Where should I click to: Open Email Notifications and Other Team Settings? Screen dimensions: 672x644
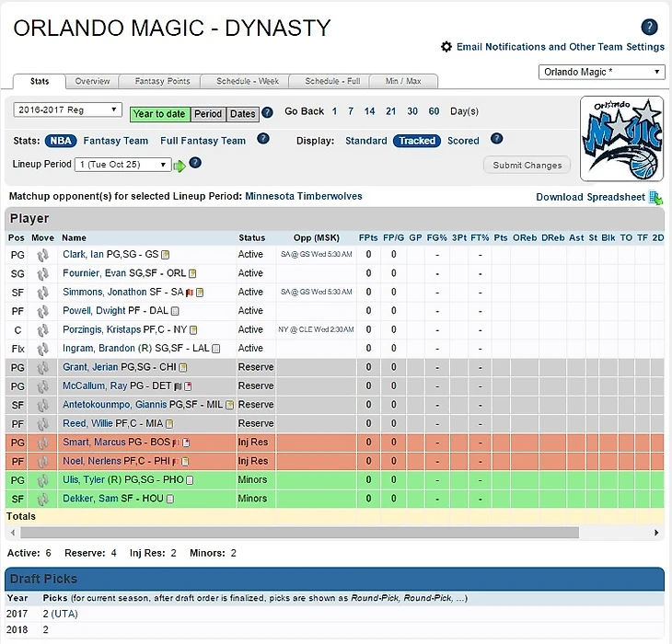pos(561,47)
